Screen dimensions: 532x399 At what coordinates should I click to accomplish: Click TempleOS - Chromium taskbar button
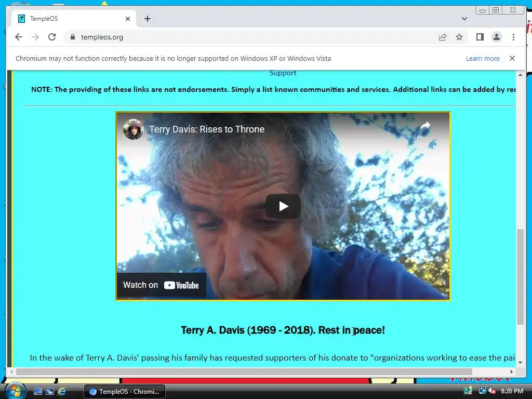pos(125,392)
